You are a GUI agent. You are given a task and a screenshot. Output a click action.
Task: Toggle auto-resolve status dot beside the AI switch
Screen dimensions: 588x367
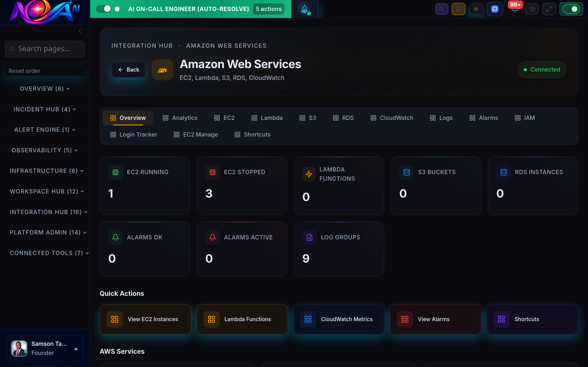[x=117, y=9]
